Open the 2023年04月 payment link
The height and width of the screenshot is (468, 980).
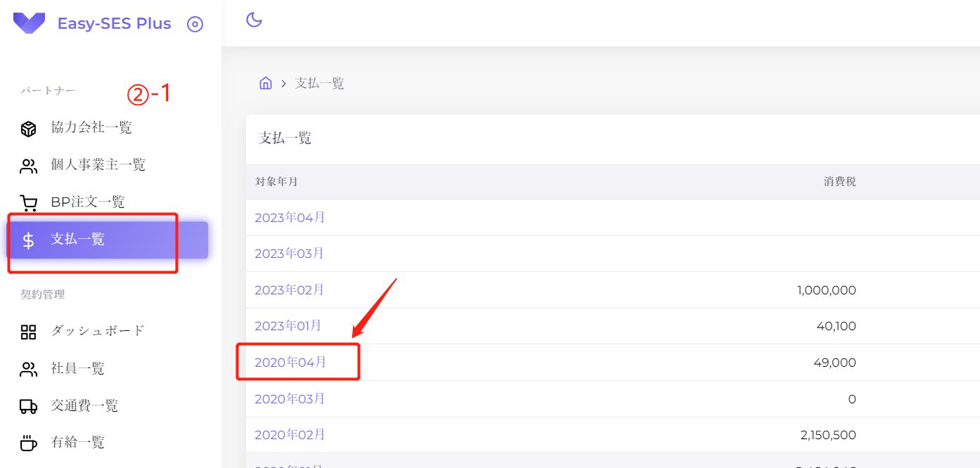coord(290,217)
